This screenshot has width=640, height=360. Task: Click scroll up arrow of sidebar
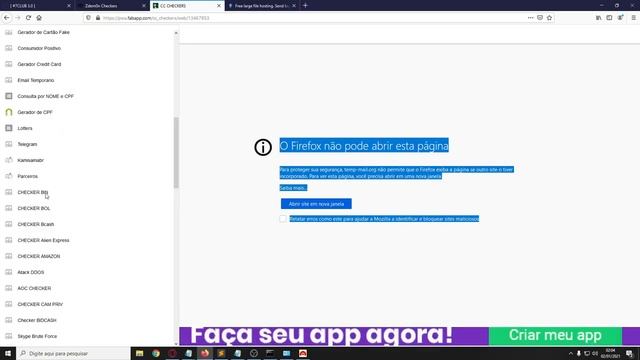click(176, 33)
